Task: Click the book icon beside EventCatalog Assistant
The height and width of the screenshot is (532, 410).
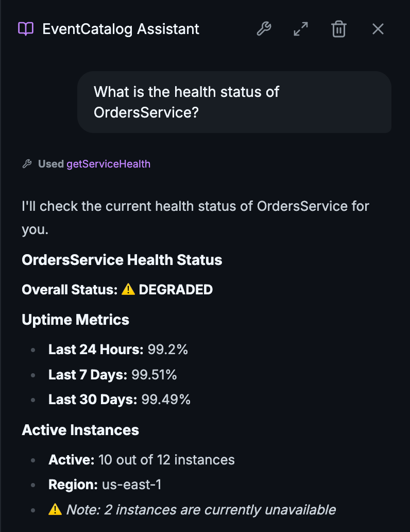Action: 26,29
